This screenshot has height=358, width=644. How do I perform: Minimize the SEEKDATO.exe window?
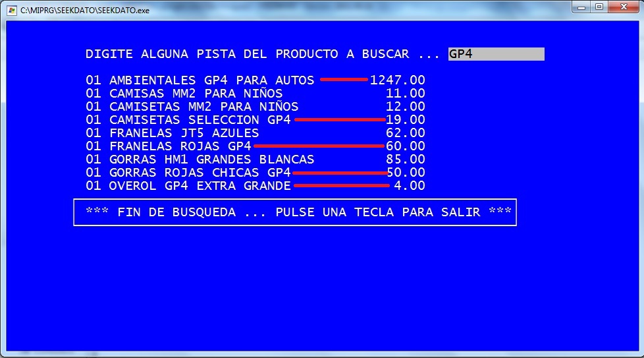click(581, 7)
